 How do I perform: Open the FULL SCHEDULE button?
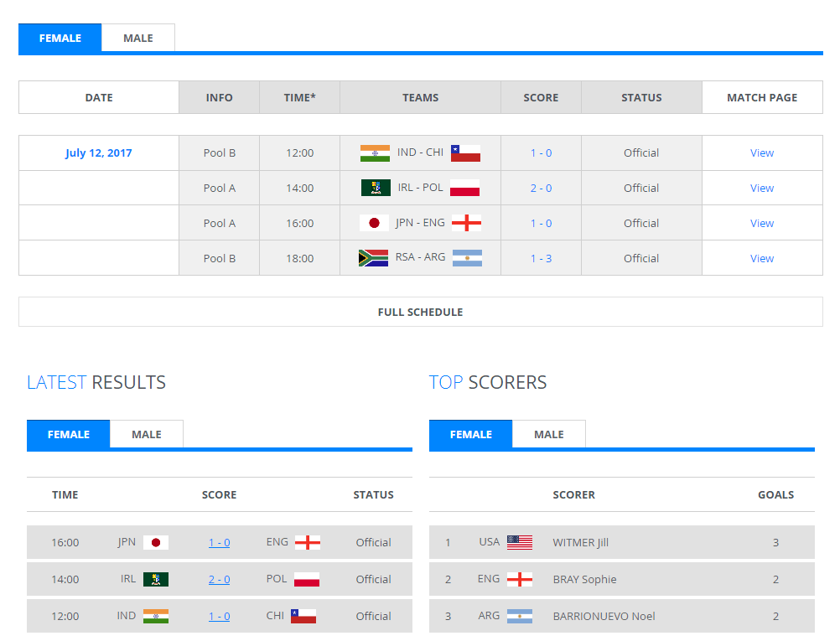[x=421, y=312]
